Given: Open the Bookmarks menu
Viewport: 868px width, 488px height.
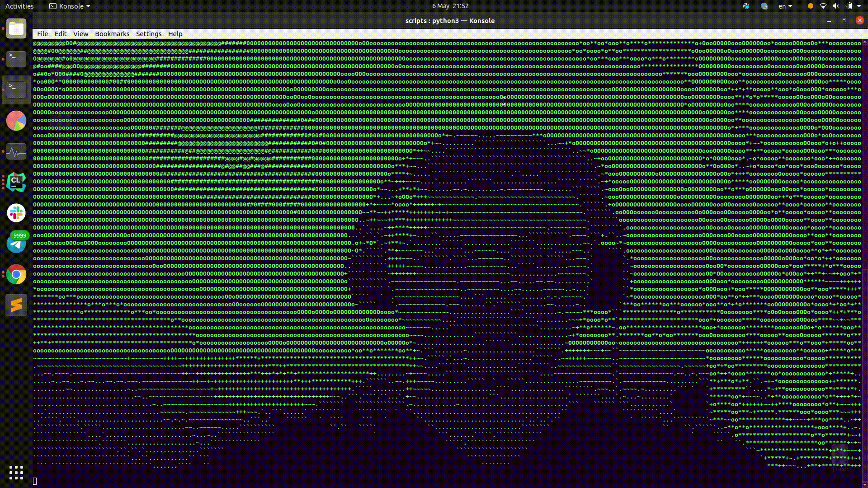Looking at the screenshot, I should click(112, 34).
